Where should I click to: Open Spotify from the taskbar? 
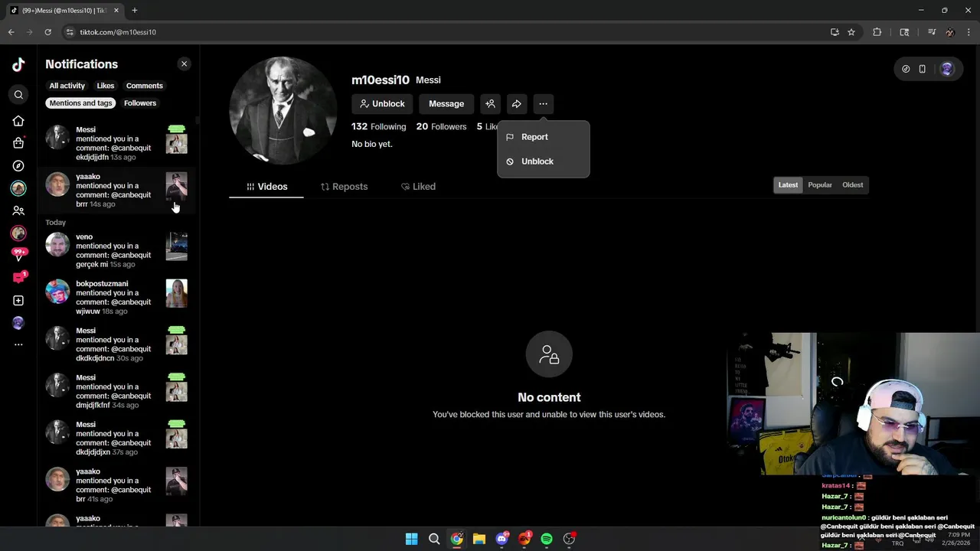click(x=547, y=539)
